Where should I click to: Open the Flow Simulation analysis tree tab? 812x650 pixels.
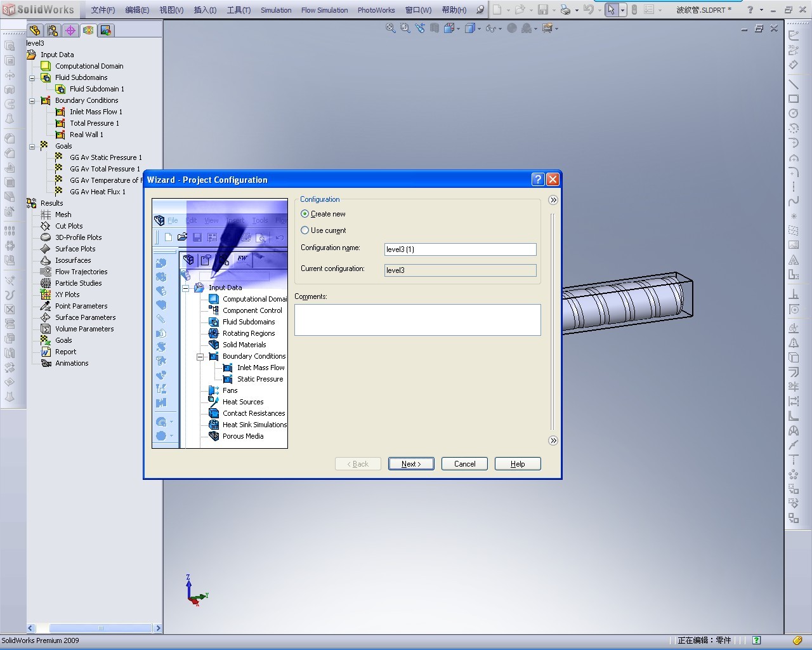[88, 30]
